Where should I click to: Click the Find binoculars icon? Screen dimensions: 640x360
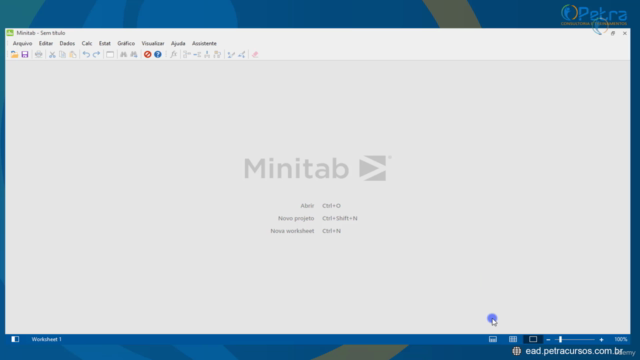[x=123, y=54]
